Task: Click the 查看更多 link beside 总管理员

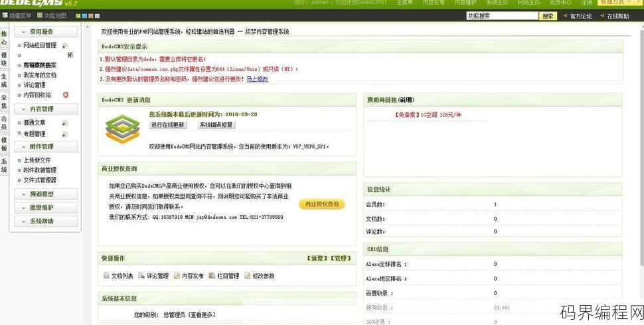Action: point(202,315)
